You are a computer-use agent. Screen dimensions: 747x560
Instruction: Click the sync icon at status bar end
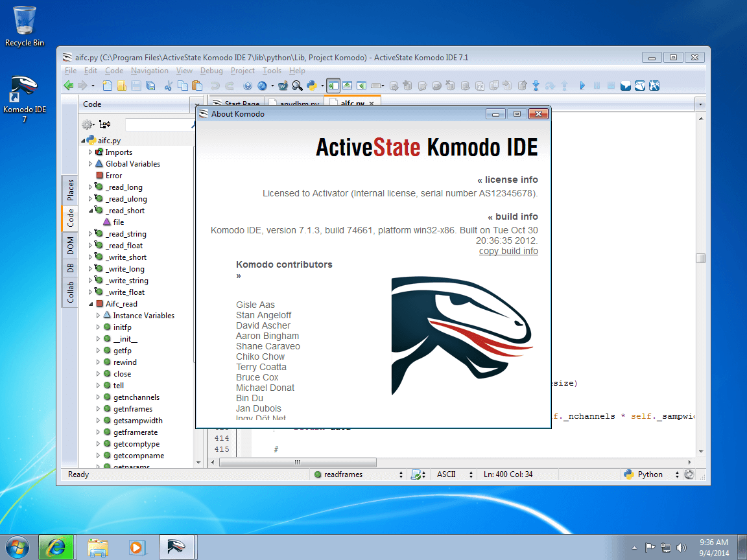[x=689, y=474]
